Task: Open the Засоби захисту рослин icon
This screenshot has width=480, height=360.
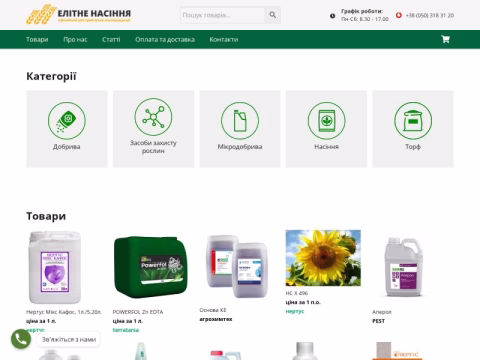Action: pos(153,117)
